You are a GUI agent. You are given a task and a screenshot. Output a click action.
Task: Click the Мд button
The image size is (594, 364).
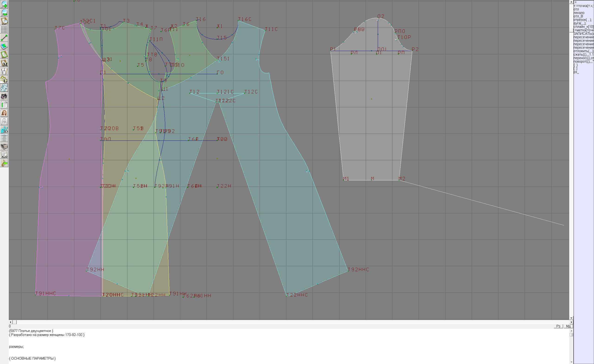[x=568, y=326]
